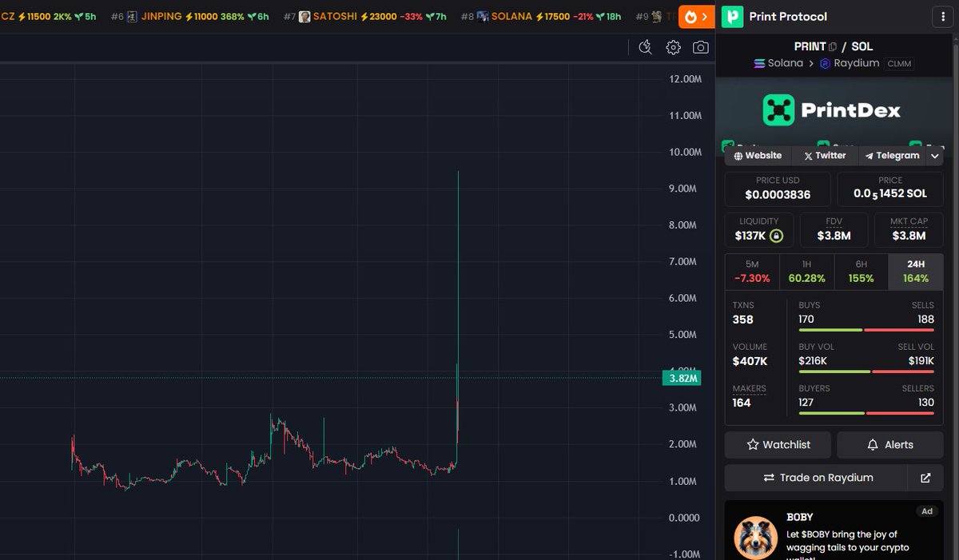Screen dimensions: 959x560
Task: Take a chart snapshot with camera icon
Action: [701, 48]
